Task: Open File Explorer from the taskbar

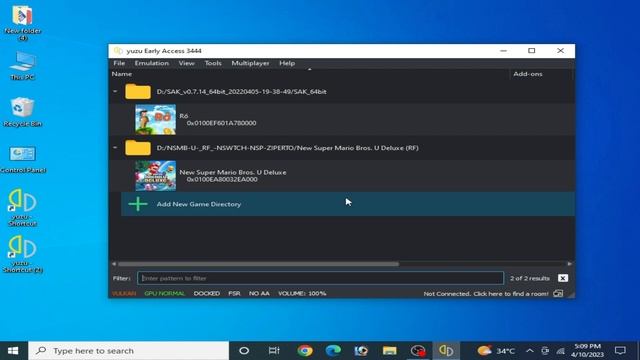Action: 389,351
